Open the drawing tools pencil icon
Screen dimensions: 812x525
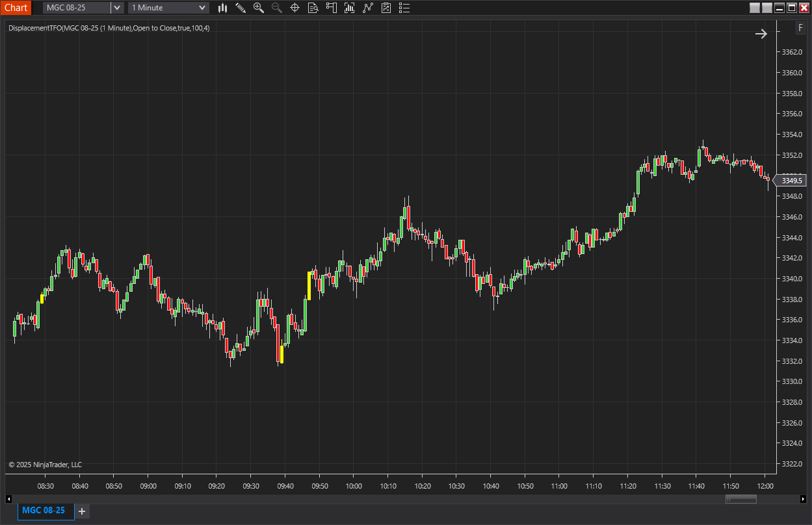pyautogui.click(x=241, y=8)
